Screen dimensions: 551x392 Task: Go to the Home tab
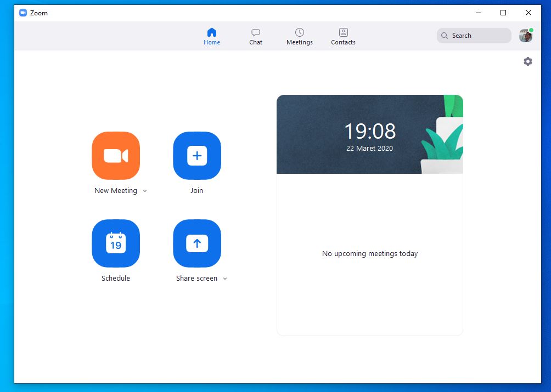[212, 36]
